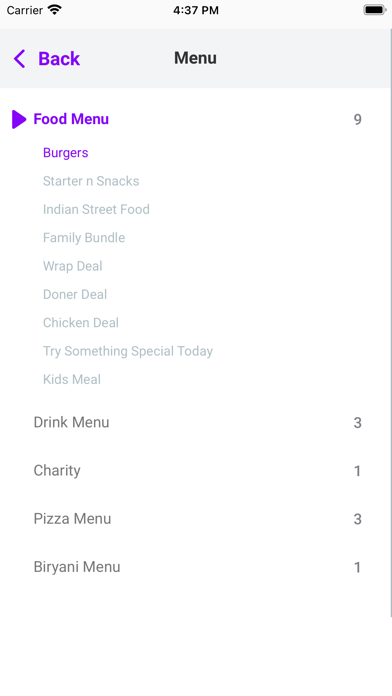Collapse Food Menu using purple triangle
The height and width of the screenshot is (696, 392).
tap(19, 119)
